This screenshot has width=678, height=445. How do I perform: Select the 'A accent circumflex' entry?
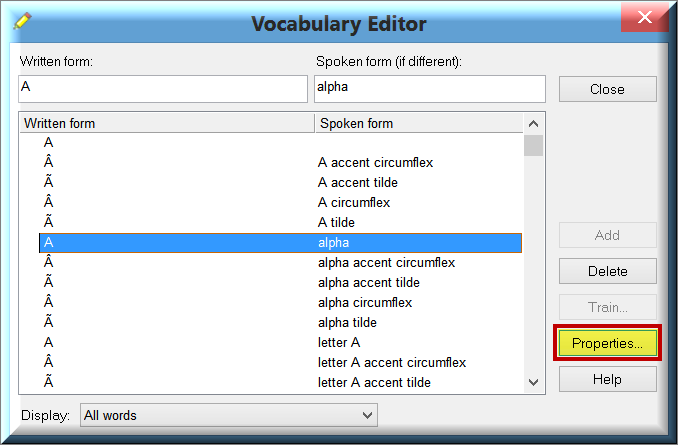[x=280, y=162]
